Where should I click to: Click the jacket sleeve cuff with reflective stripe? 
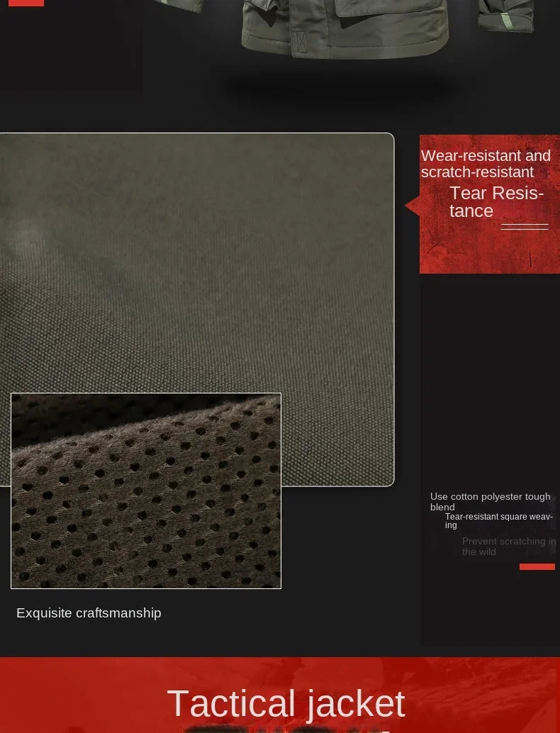tap(506, 15)
